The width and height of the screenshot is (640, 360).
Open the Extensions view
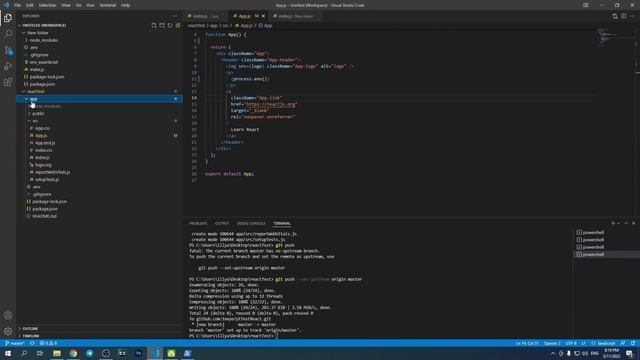pyautogui.click(x=8, y=82)
